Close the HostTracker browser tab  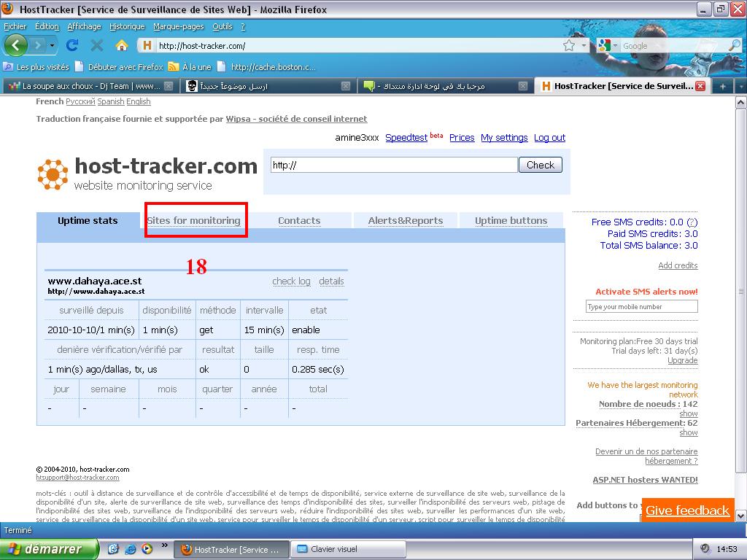700,86
